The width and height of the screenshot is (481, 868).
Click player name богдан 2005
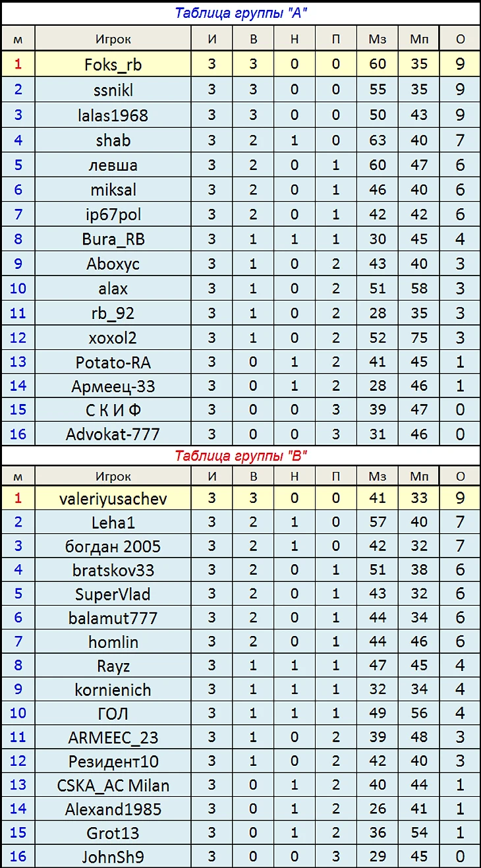[113, 547]
